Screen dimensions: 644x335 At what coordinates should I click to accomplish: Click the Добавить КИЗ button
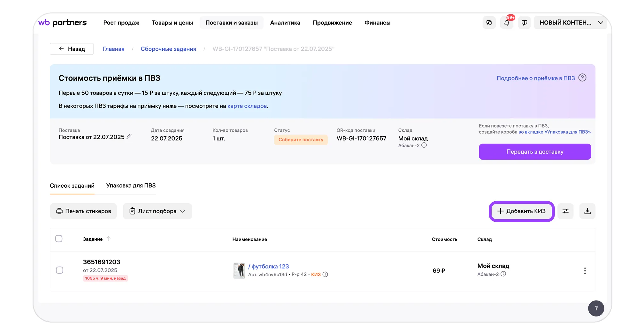pos(521,211)
